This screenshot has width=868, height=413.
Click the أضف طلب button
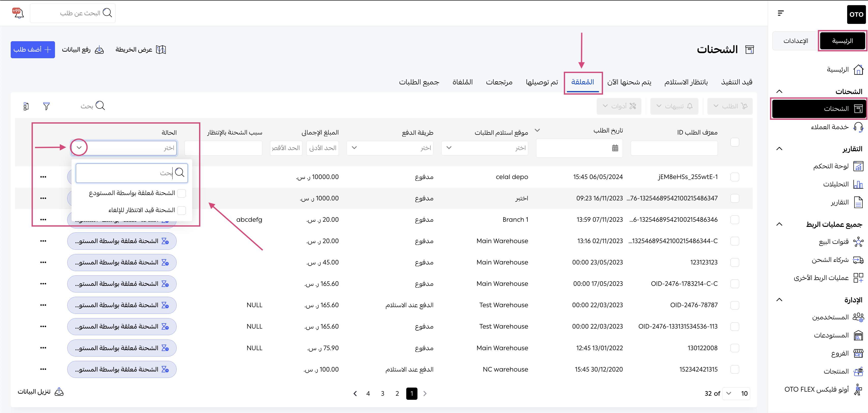33,50
